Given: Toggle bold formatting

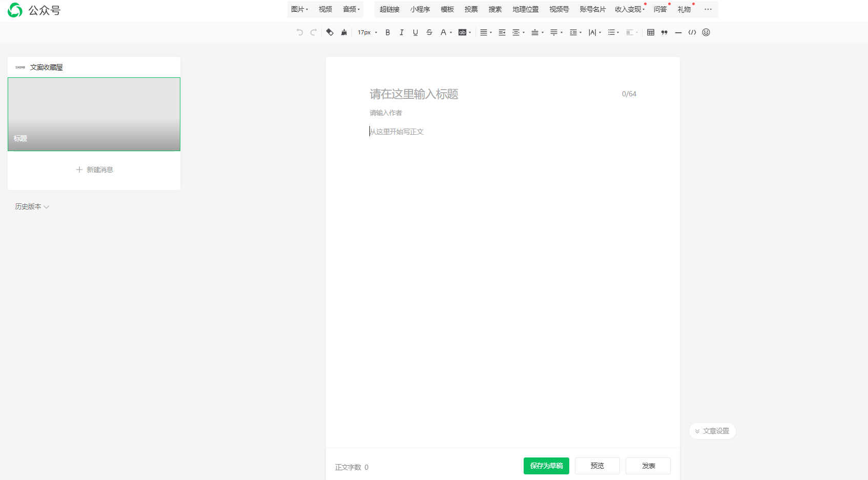Looking at the screenshot, I should [387, 32].
